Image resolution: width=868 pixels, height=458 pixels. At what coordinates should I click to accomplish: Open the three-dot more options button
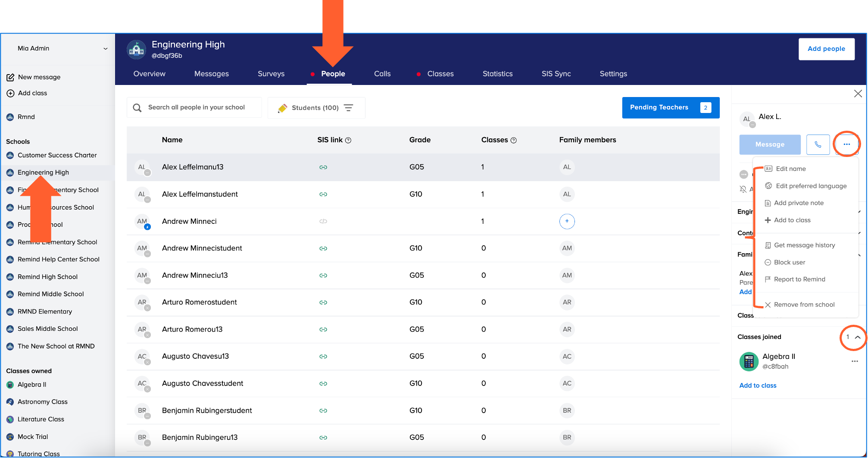pos(846,144)
